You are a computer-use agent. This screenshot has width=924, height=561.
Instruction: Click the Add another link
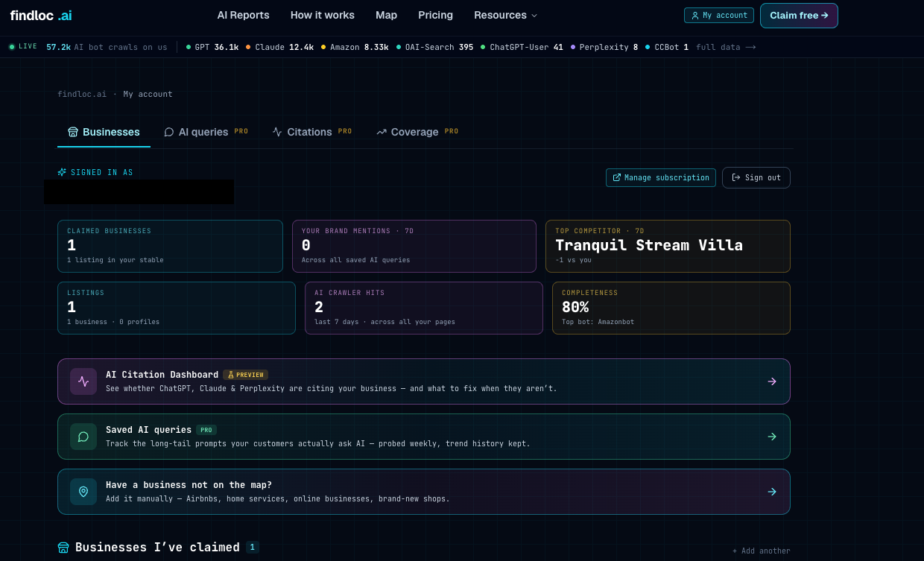coord(762,551)
